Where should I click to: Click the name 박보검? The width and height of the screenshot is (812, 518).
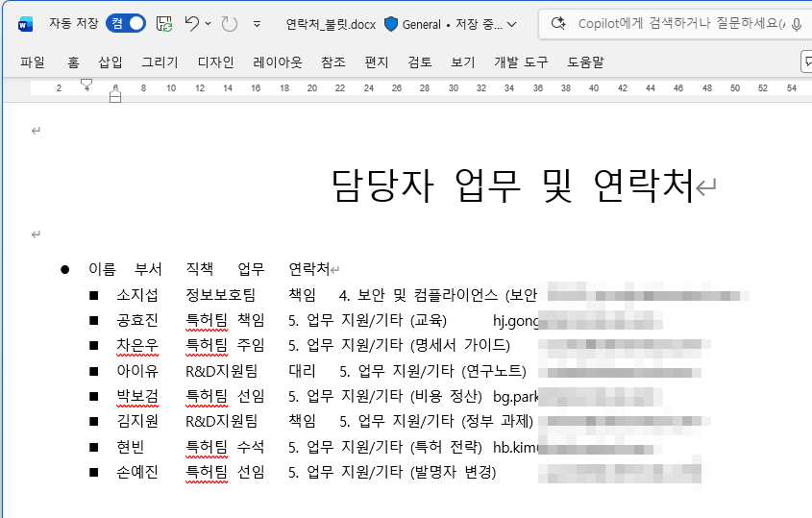click(137, 396)
